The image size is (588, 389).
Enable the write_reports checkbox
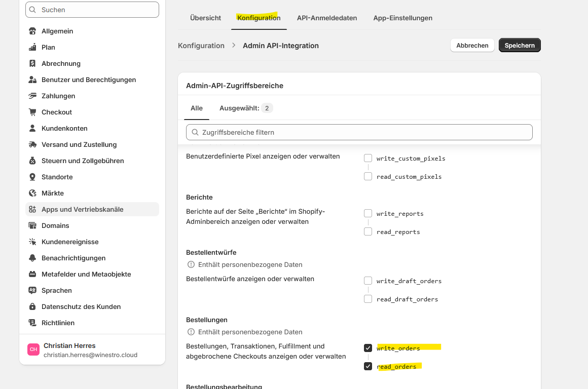point(368,213)
